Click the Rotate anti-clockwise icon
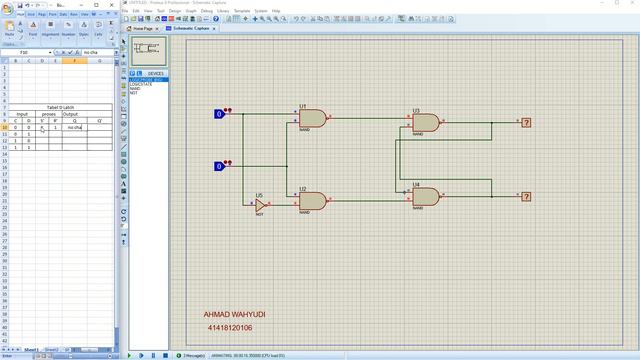 pos(124,219)
